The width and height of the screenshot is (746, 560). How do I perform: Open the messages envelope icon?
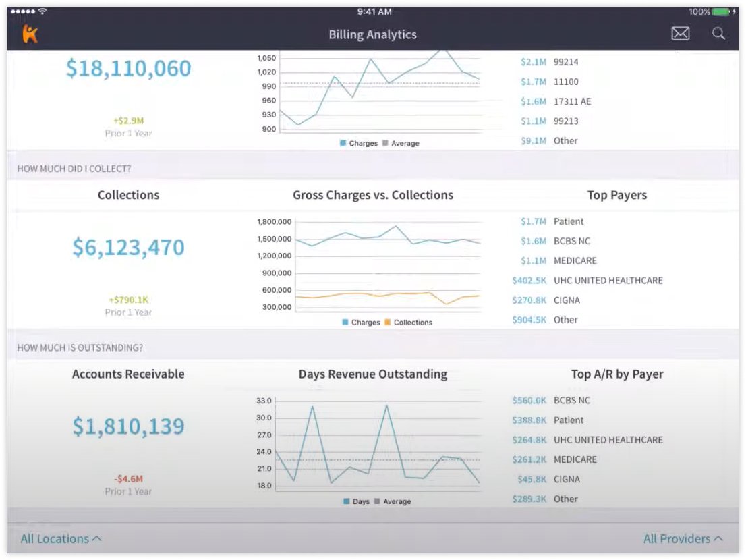click(x=681, y=33)
